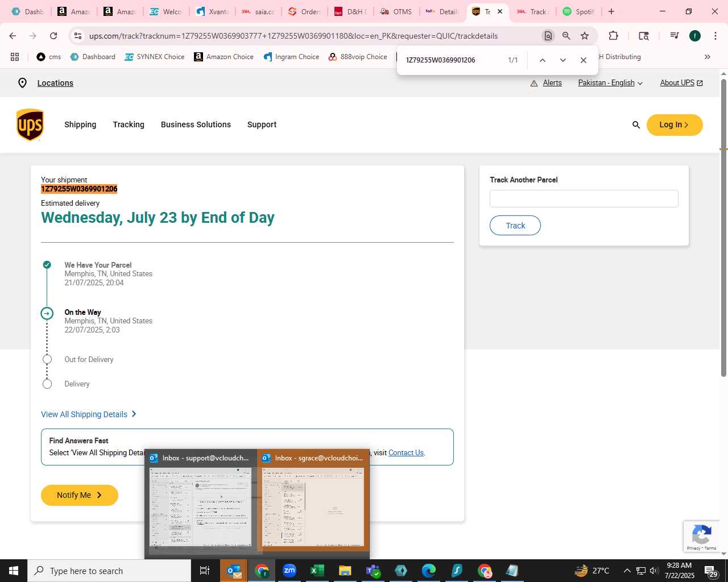Open Chrome three-dot menu
The width and height of the screenshot is (728, 582).
715,36
